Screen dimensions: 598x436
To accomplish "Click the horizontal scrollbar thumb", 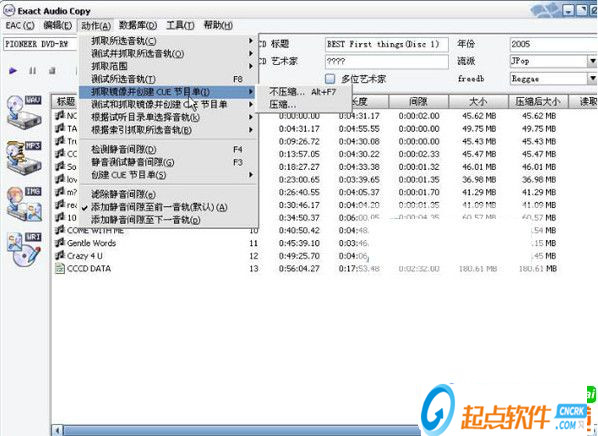I will [x=242, y=431].
